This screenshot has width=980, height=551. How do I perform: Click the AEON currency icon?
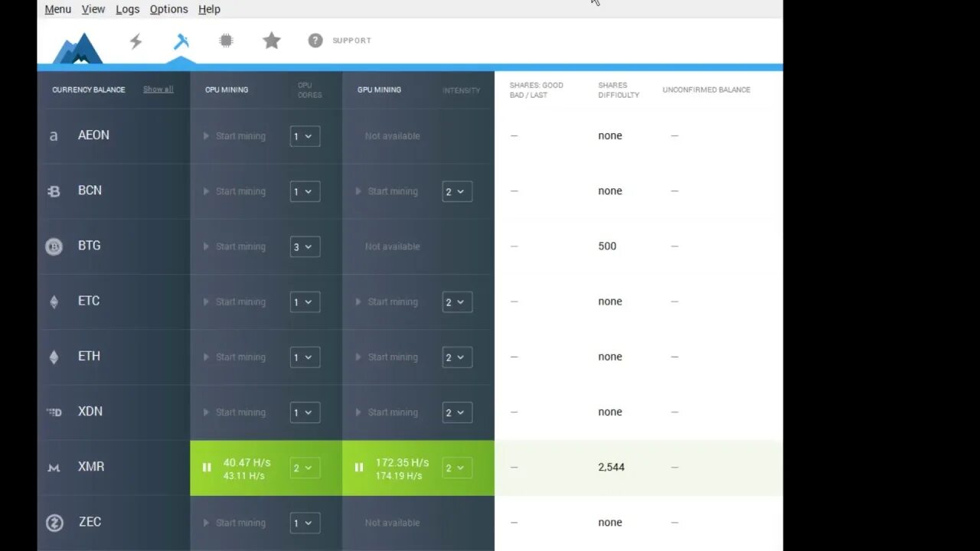click(x=54, y=135)
